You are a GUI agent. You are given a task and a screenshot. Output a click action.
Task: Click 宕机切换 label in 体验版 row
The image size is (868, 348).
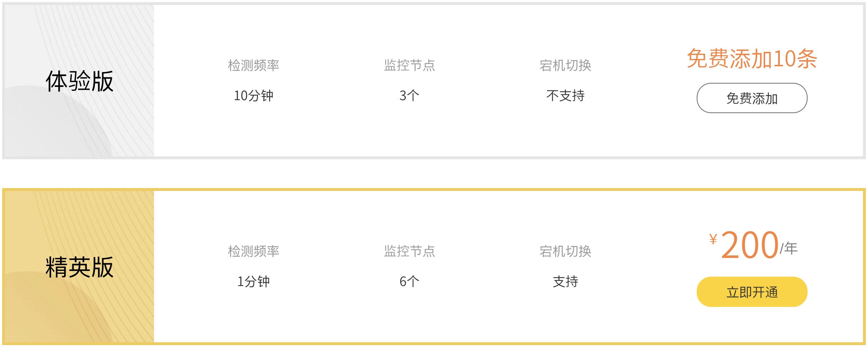coord(565,66)
